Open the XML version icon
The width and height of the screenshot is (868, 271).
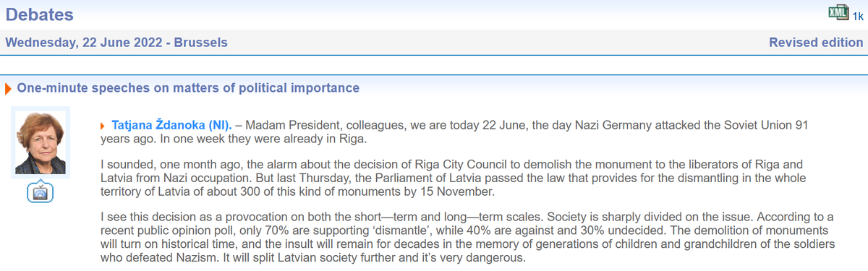pos(838,12)
